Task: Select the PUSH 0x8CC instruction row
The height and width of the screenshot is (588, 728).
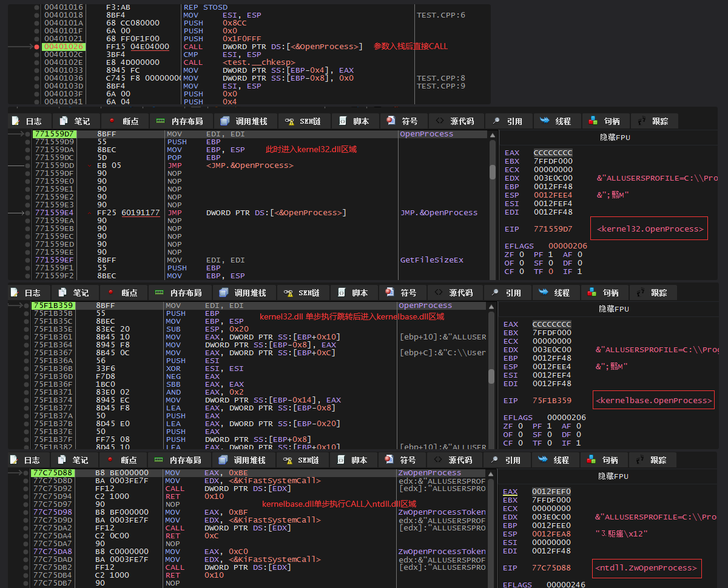Action: 249,22
